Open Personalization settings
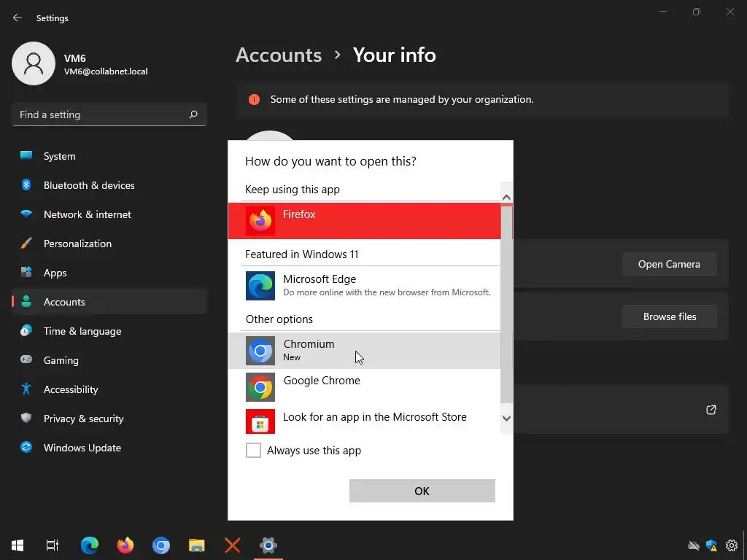 [x=109, y=244]
